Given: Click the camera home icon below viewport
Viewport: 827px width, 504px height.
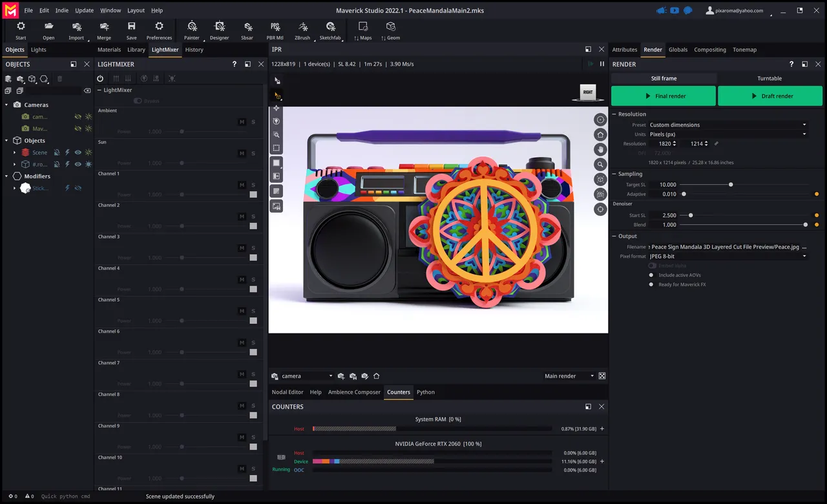Looking at the screenshot, I should (377, 376).
